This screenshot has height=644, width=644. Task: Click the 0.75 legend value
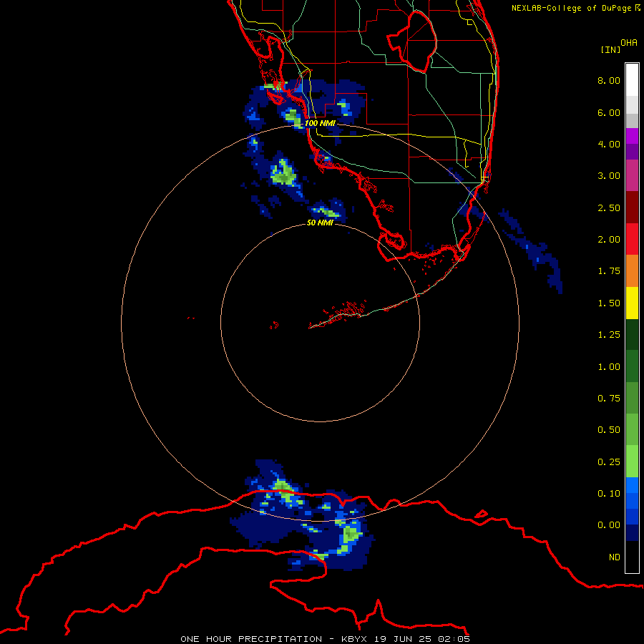point(609,399)
